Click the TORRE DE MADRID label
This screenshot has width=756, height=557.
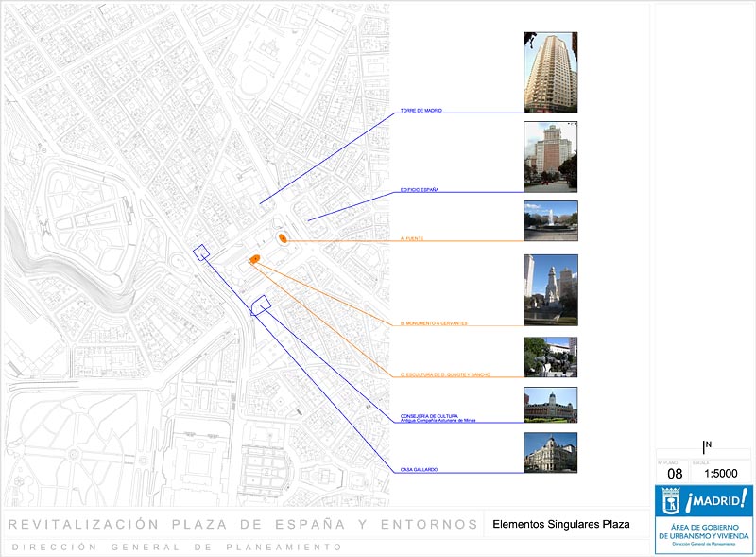point(421,111)
